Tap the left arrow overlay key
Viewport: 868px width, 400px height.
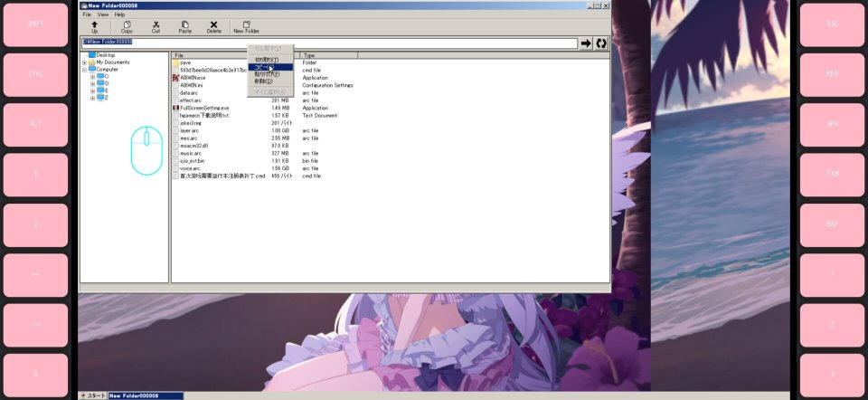tap(35, 275)
